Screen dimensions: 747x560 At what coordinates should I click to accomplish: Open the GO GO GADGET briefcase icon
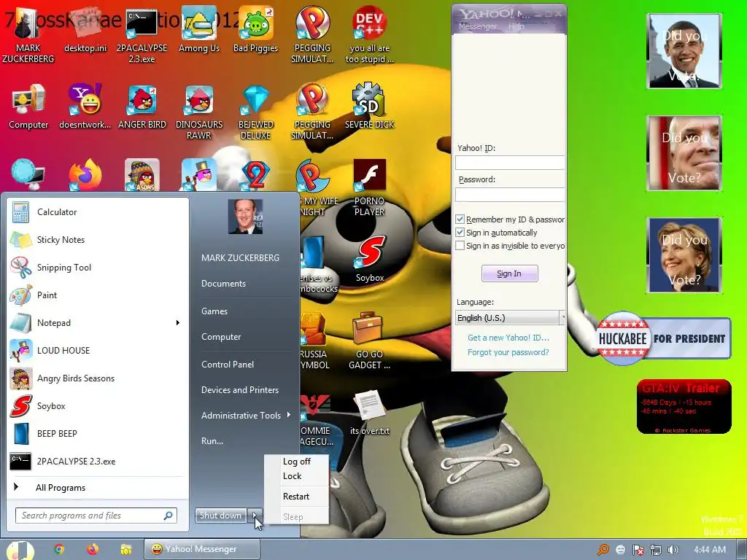(x=369, y=341)
